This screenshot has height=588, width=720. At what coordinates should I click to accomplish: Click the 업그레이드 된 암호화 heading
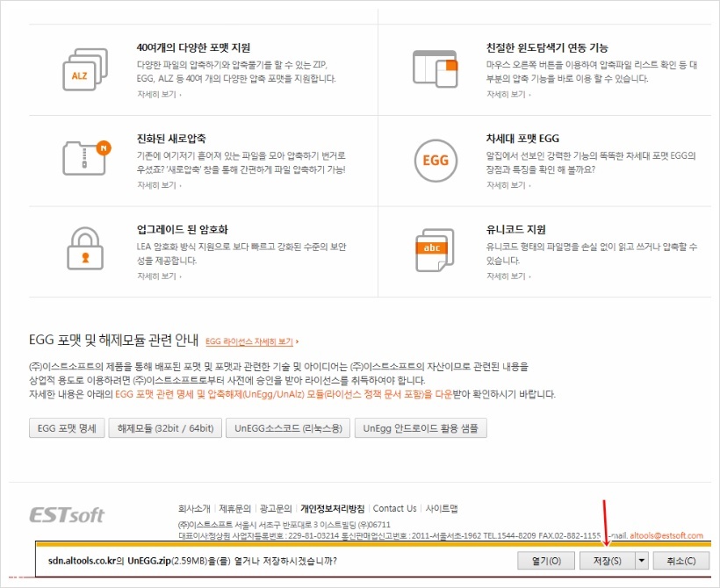coord(183,230)
